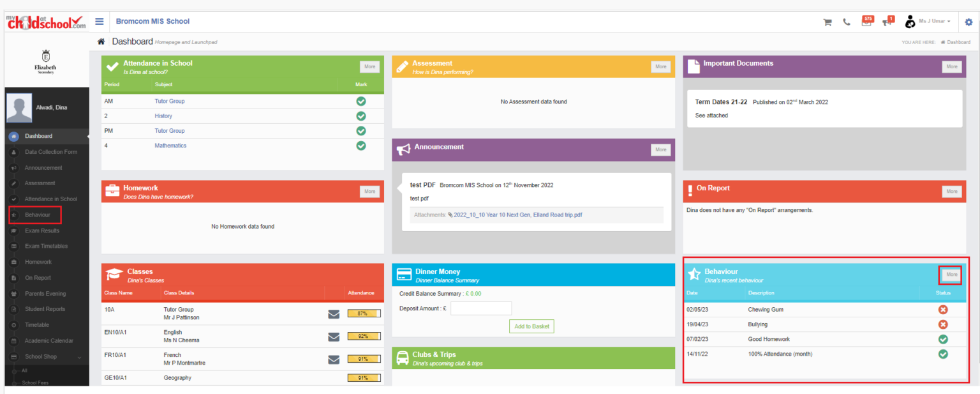Click the phone contact icon in header
The image size is (980, 394).
pyautogui.click(x=847, y=22)
